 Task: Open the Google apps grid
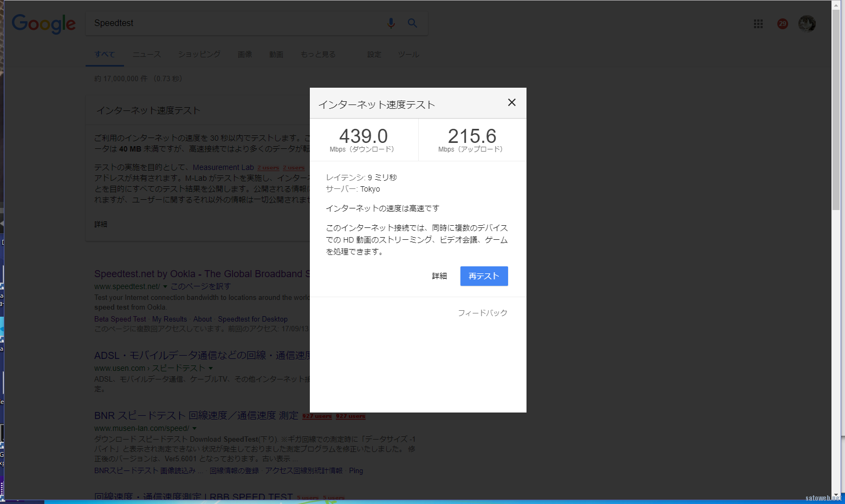[x=758, y=24]
